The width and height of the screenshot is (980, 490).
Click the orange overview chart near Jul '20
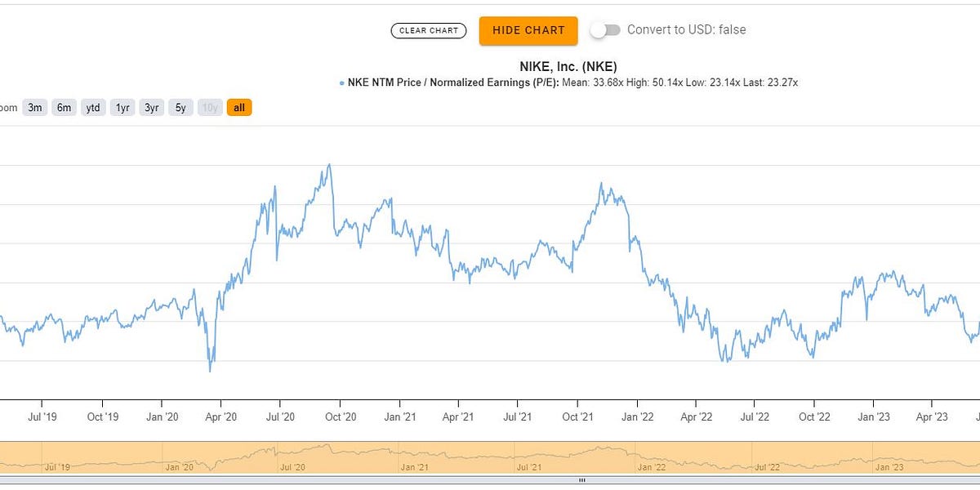pyautogui.click(x=292, y=453)
